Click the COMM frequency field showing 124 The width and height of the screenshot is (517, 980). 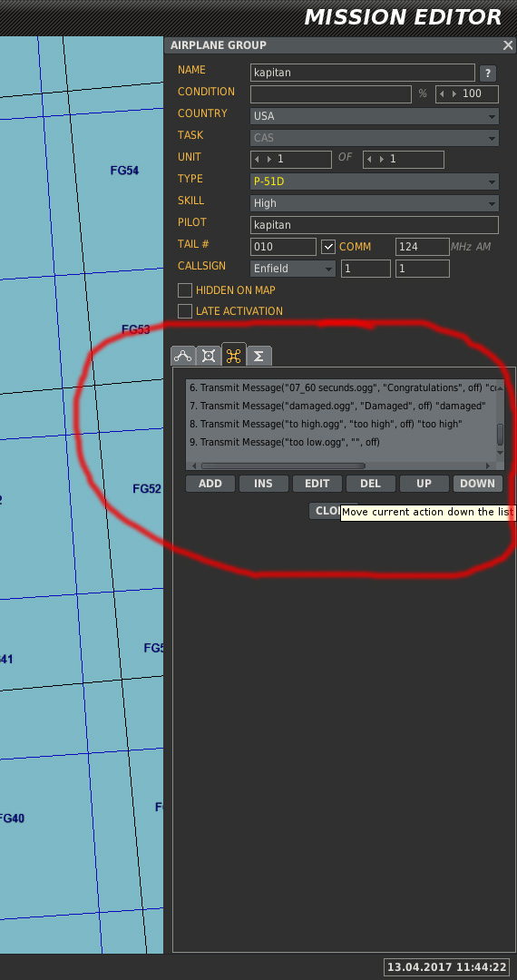422,247
